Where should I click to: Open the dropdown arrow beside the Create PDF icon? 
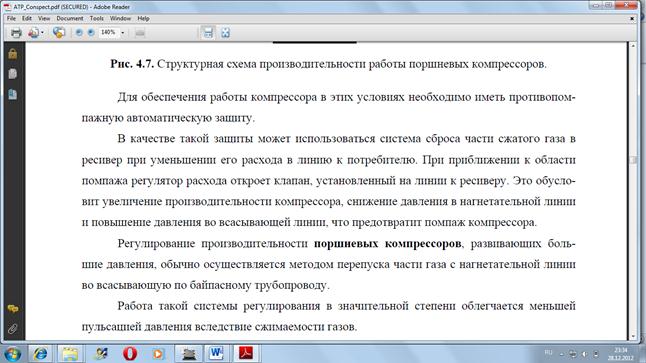click(x=42, y=33)
